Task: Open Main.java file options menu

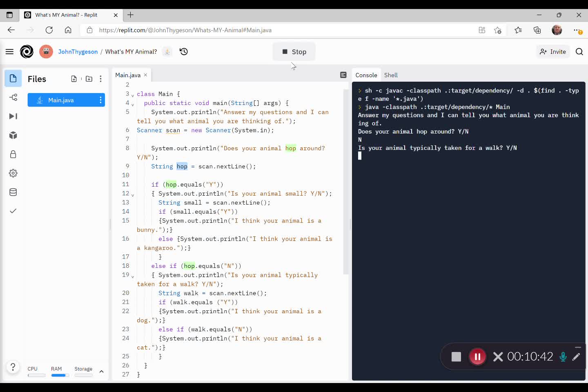Action: (x=100, y=100)
